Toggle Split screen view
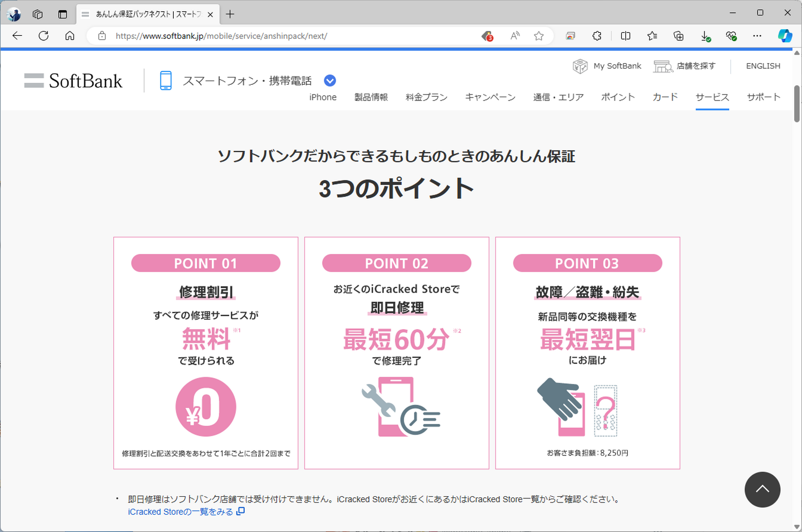 (625, 36)
